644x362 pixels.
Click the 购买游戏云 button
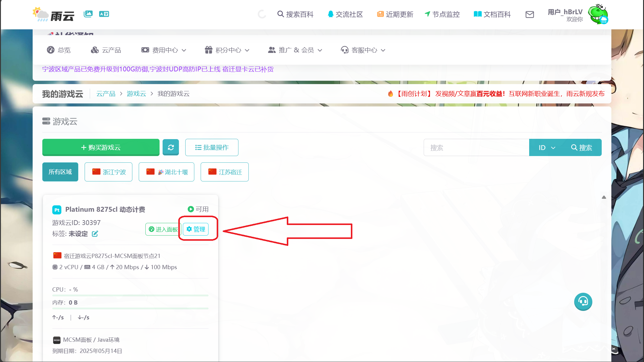101,147
